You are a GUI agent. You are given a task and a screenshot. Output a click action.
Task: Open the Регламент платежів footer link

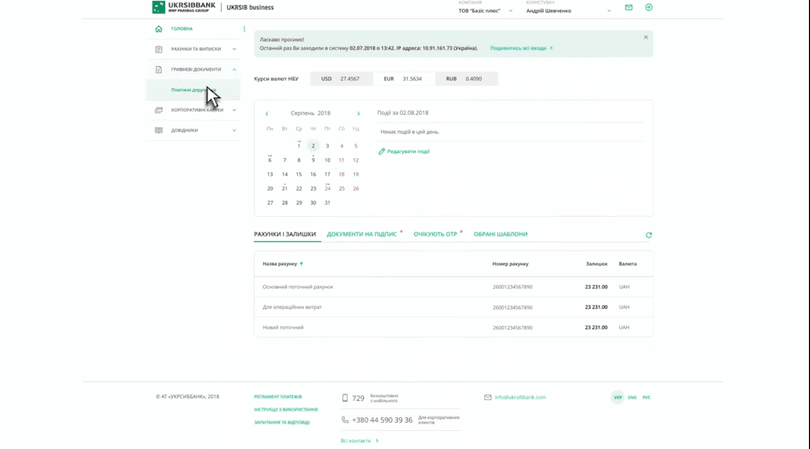(277, 397)
